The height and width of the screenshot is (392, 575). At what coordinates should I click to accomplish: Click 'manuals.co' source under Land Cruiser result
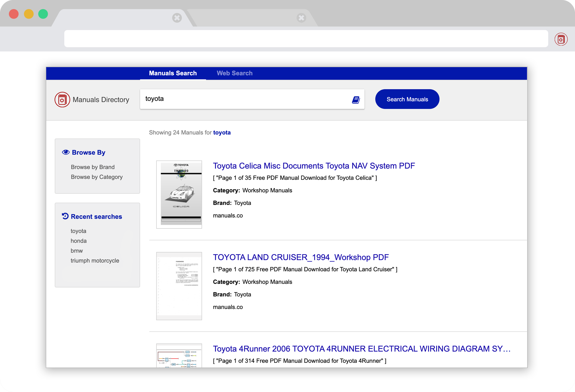coord(228,307)
